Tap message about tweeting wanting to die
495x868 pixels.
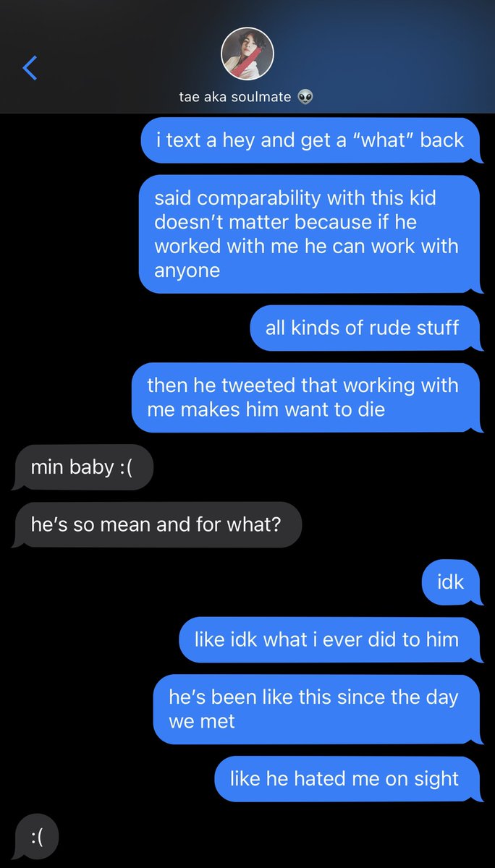[x=305, y=397]
